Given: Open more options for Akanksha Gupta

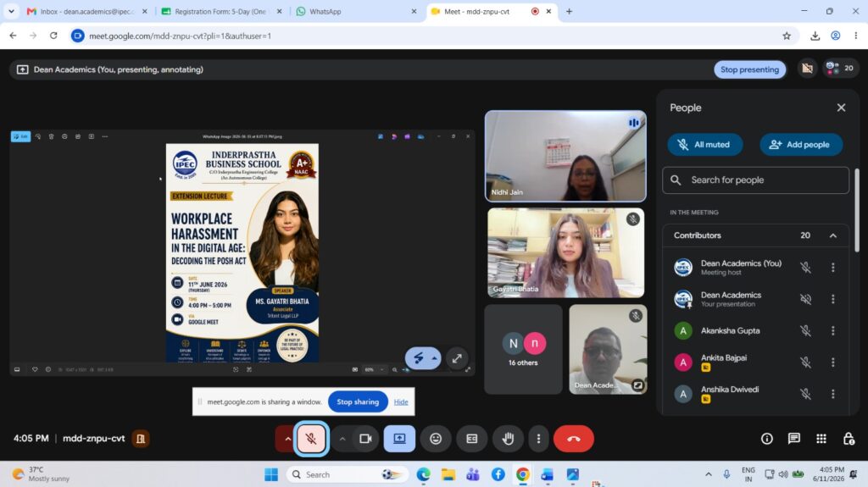Looking at the screenshot, I should [832, 330].
